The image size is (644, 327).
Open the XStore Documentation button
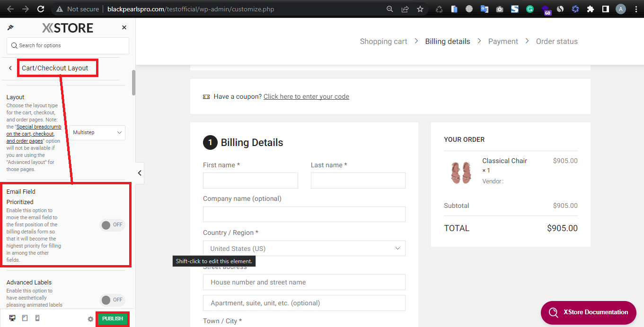(x=589, y=312)
